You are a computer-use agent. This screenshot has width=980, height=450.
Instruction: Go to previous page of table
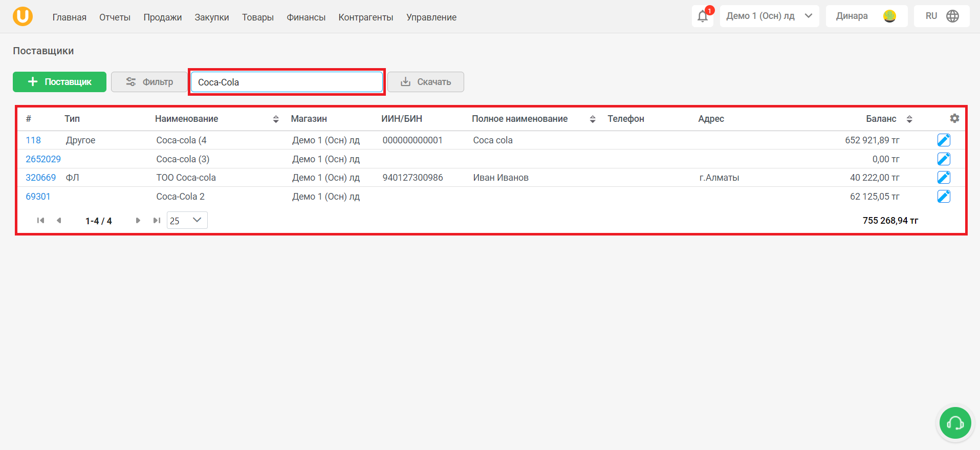59,221
